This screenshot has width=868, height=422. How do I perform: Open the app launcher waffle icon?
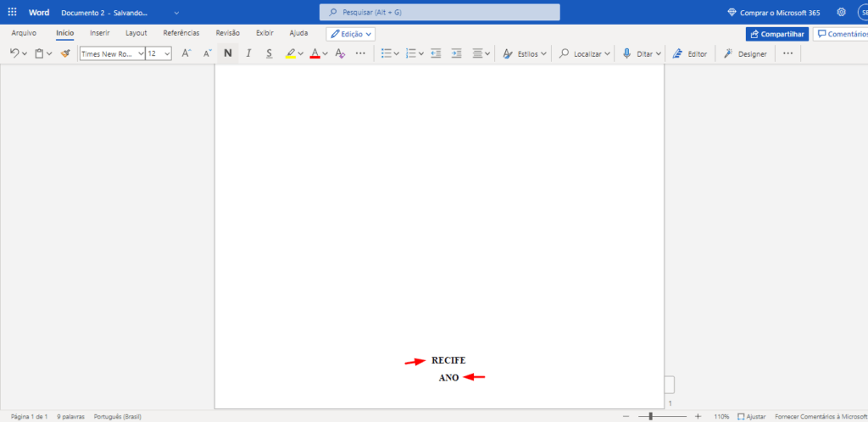12,13
